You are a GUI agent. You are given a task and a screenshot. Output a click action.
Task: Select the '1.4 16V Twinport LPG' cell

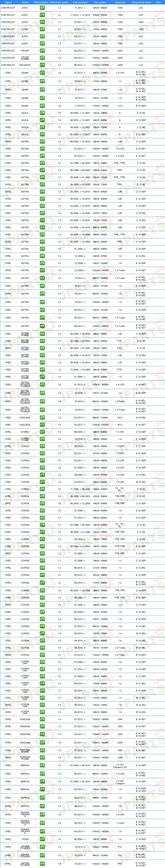[120, 765]
